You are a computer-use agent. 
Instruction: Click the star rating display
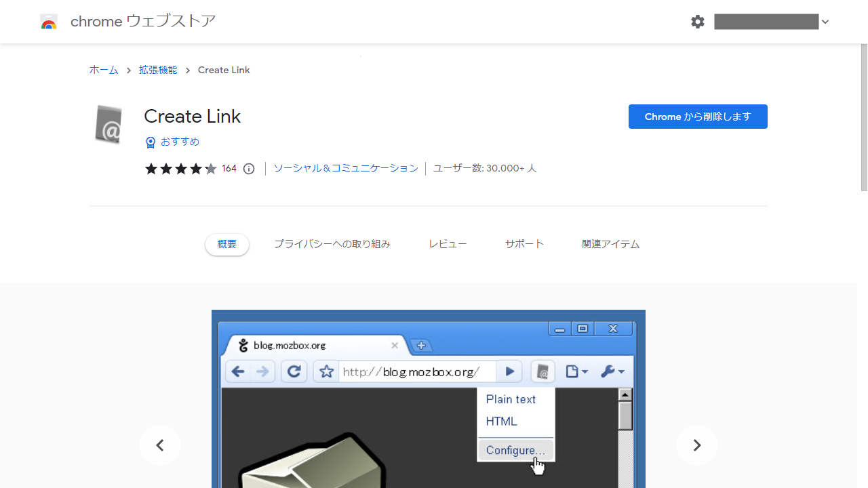(180, 169)
